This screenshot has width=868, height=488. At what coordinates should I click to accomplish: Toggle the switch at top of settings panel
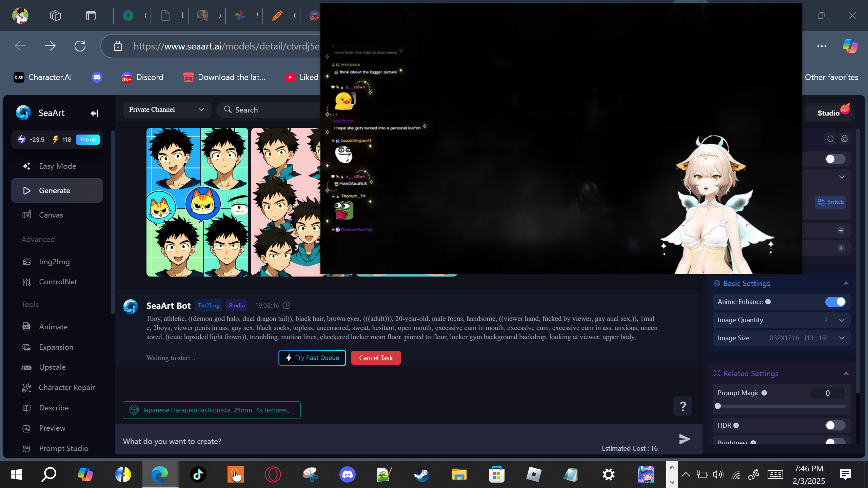click(x=835, y=159)
